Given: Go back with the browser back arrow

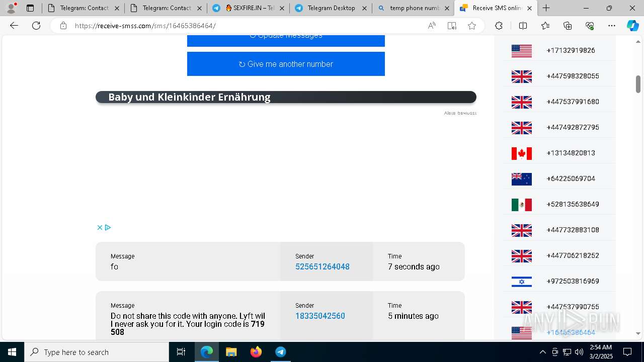Looking at the screenshot, I should coord(14,26).
